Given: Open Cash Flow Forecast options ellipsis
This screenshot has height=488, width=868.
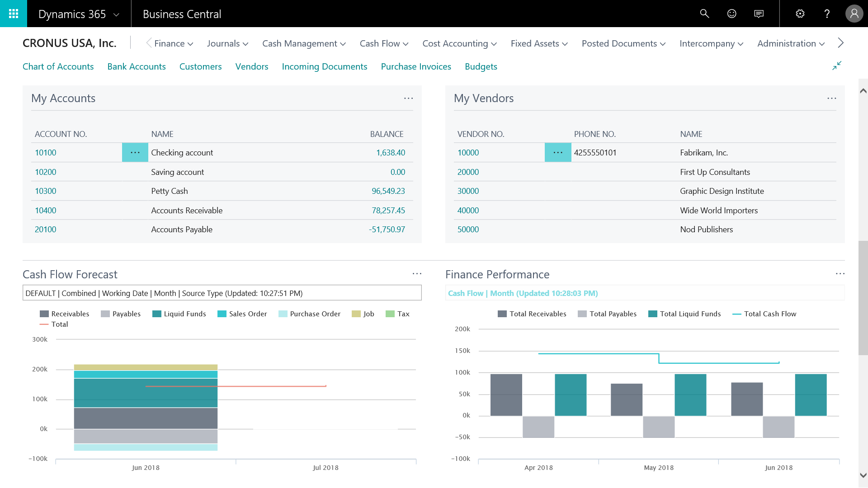Looking at the screenshot, I should point(417,274).
